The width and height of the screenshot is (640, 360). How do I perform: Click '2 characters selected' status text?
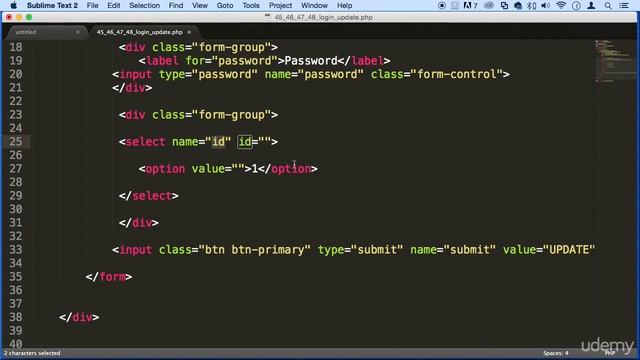pyautogui.click(x=32, y=353)
